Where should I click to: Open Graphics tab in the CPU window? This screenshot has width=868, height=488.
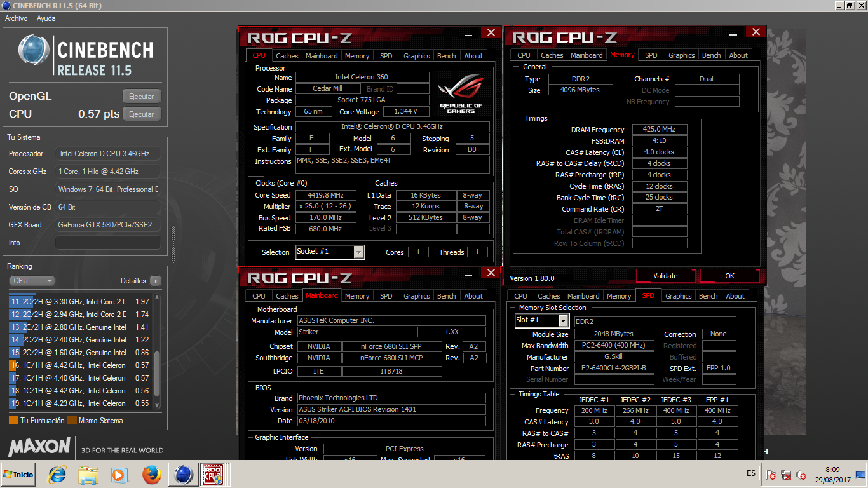[417, 56]
